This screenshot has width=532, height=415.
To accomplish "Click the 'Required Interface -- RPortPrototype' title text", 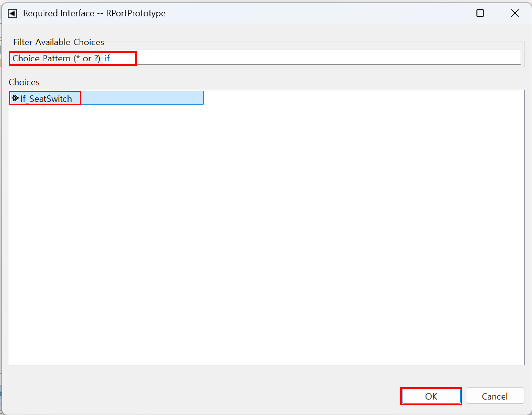I will [94, 13].
